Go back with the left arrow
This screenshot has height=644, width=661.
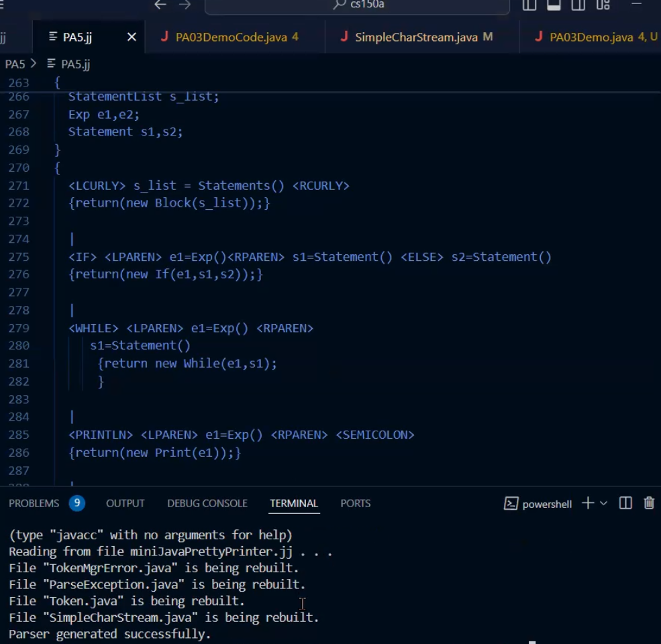click(160, 5)
